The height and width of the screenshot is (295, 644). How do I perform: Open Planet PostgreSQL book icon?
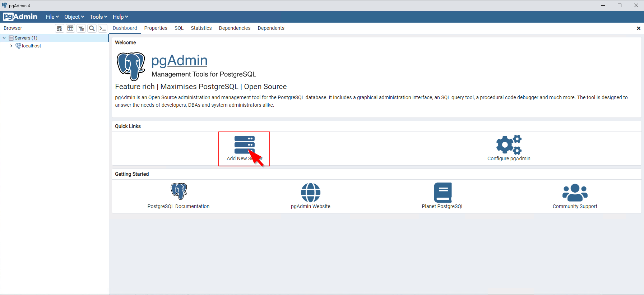[443, 193]
